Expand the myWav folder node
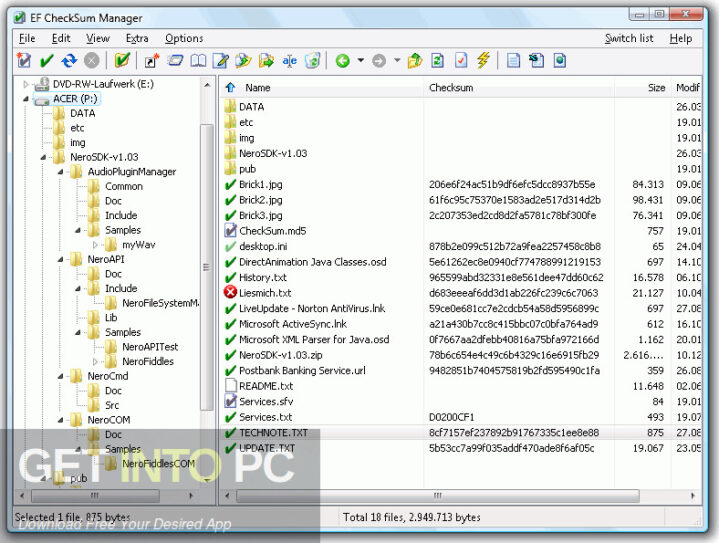This screenshot has width=719, height=543. (x=95, y=245)
